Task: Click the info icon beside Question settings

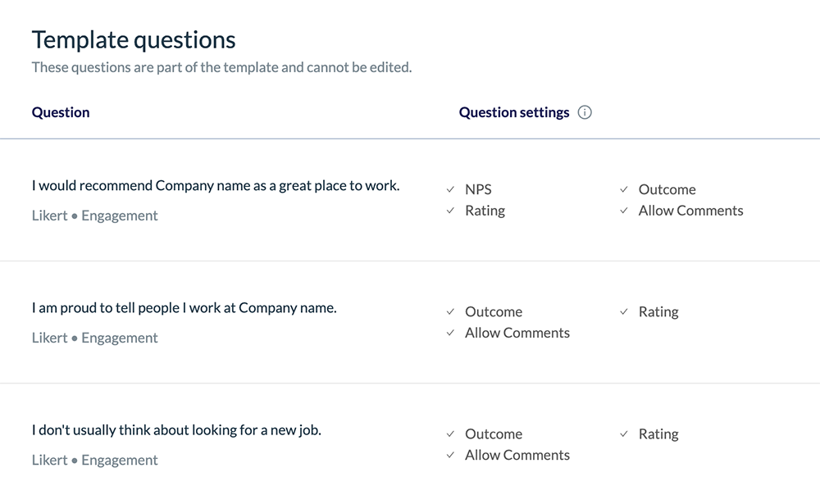Action: [x=585, y=113]
